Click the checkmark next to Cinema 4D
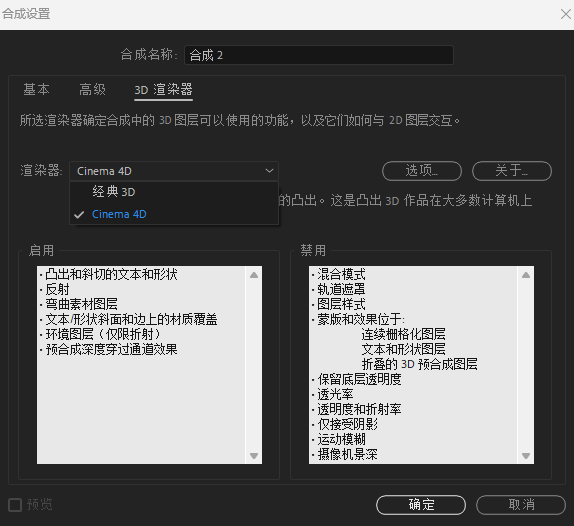The width and height of the screenshot is (574, 526). pyautogui.click(x=79, y=214)
